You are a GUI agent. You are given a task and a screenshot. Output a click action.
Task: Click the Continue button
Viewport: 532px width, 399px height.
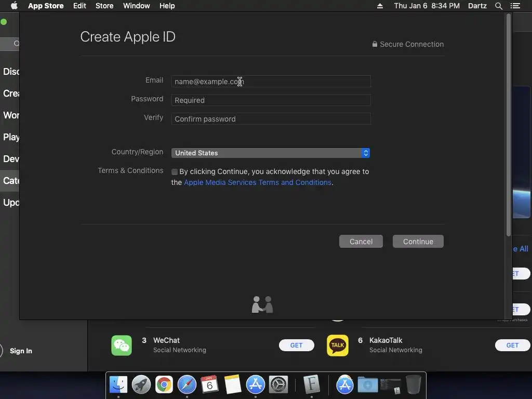click(418, 242)
